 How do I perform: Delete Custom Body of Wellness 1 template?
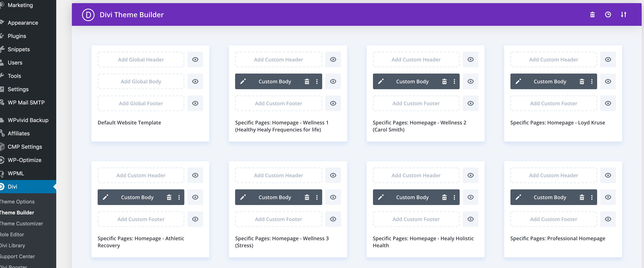click(307, 81)
